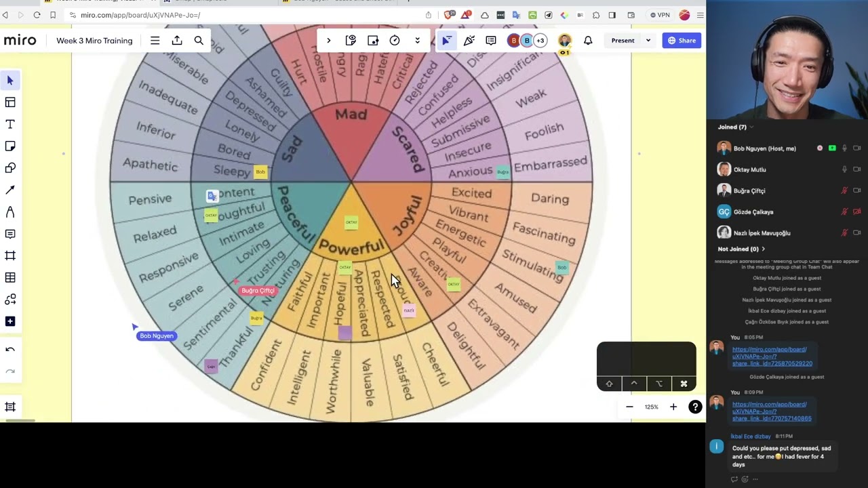Zoom out with the minus button
This screenshot has width=868, height=488.
629,407
